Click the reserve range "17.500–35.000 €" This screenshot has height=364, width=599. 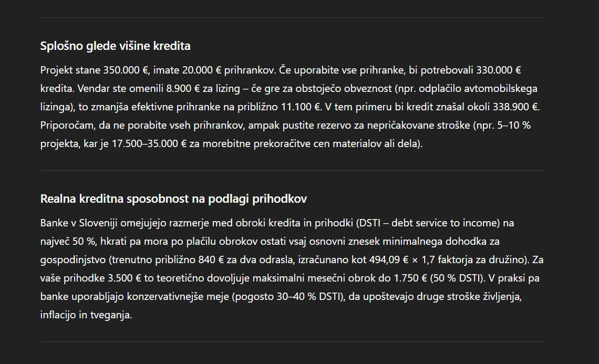(x=149, y=143)
